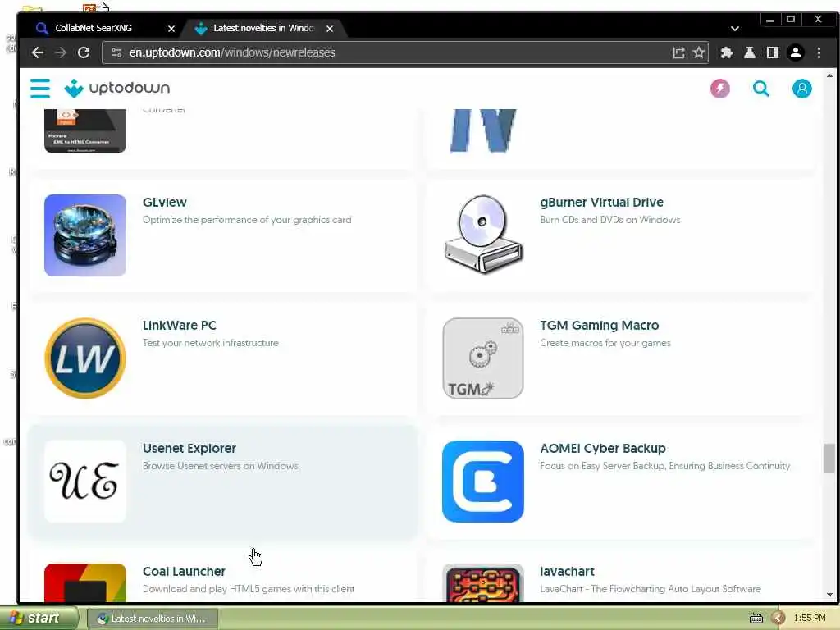Click the scrollbar up arrow

click(x=829, y=75)
